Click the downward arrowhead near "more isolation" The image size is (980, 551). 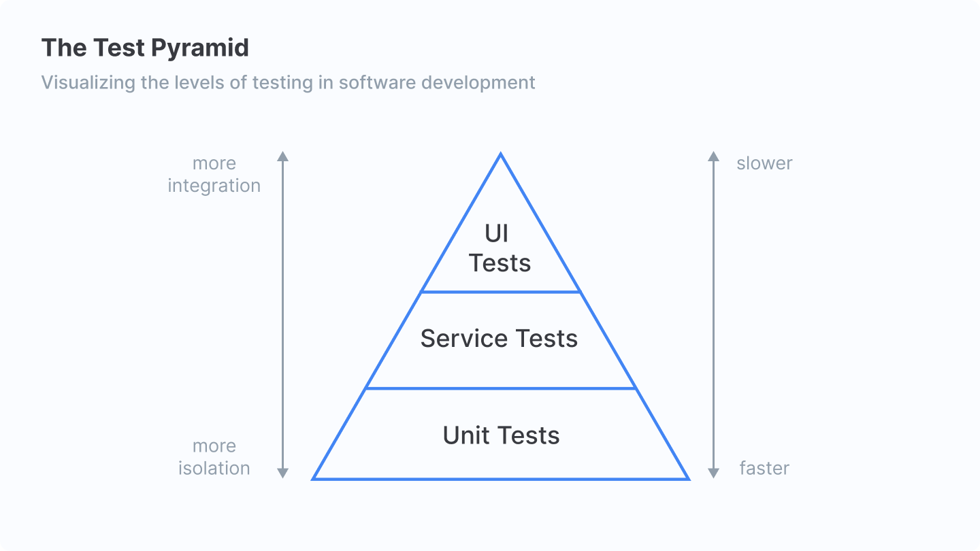click(283, 473)
